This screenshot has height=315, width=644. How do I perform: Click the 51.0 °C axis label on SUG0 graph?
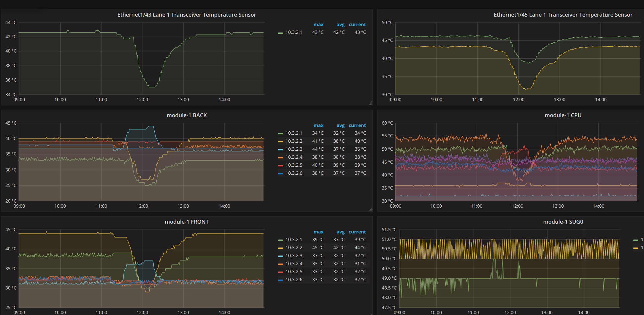[x=389, y=239]
